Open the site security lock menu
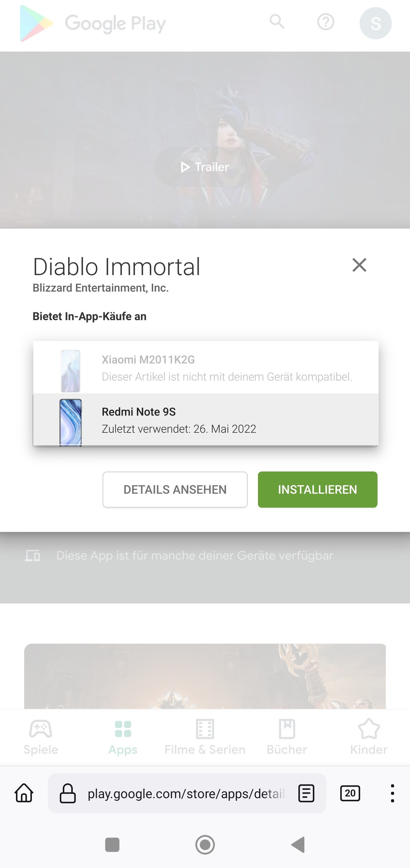This screenshot has height=868, width=410. tap(67, 794)
